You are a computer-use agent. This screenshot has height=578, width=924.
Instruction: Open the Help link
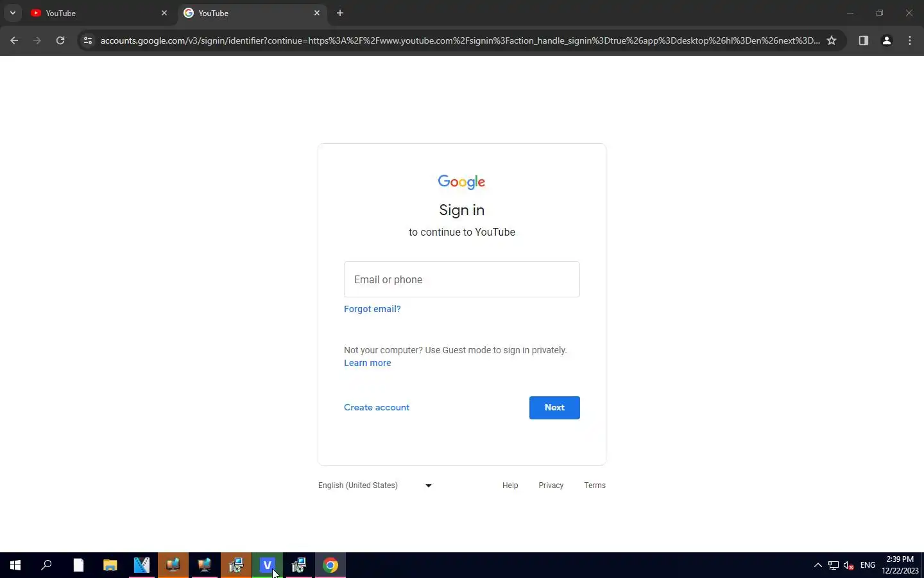(x=510, y=486)
